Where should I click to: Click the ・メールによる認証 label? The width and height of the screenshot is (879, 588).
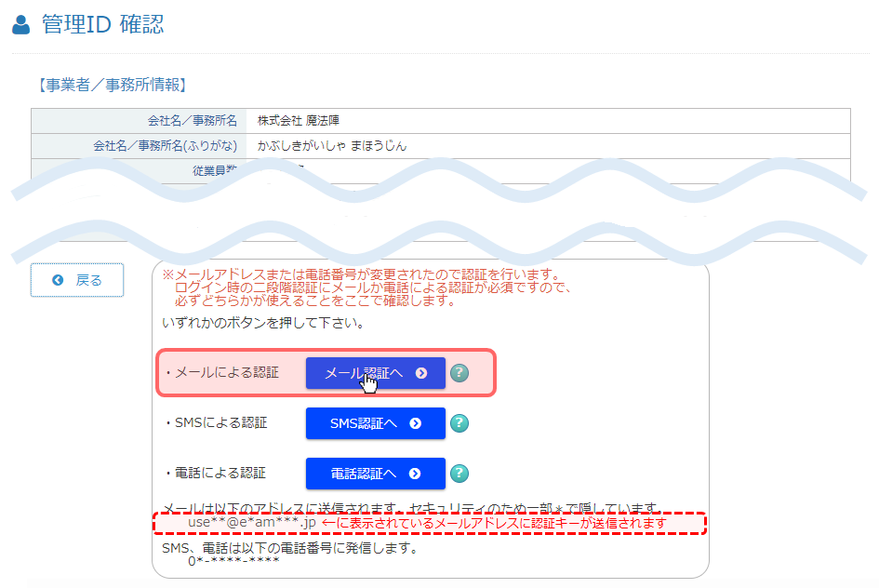tap(220, 373)
